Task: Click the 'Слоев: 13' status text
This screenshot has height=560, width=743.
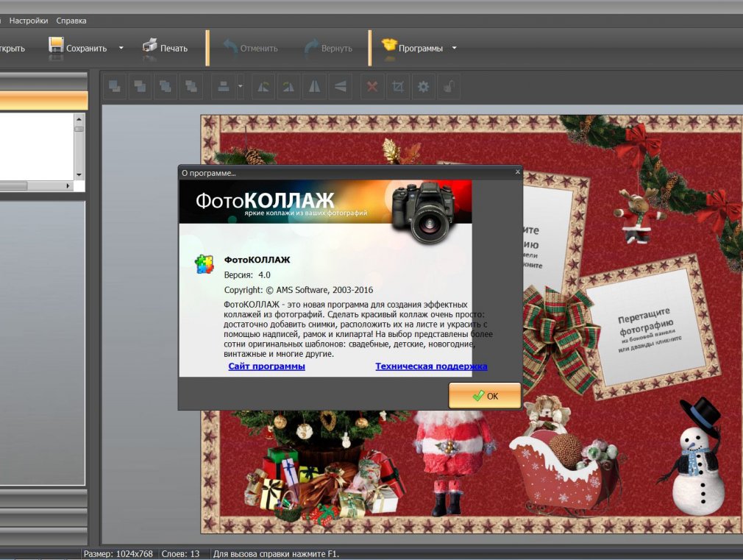Action: pos(180,554)
